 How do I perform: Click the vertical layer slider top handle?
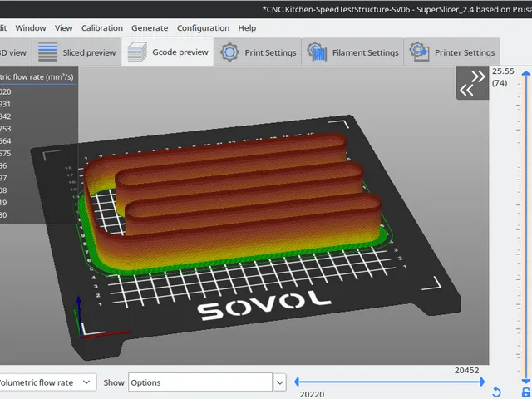tap(526, 73)
